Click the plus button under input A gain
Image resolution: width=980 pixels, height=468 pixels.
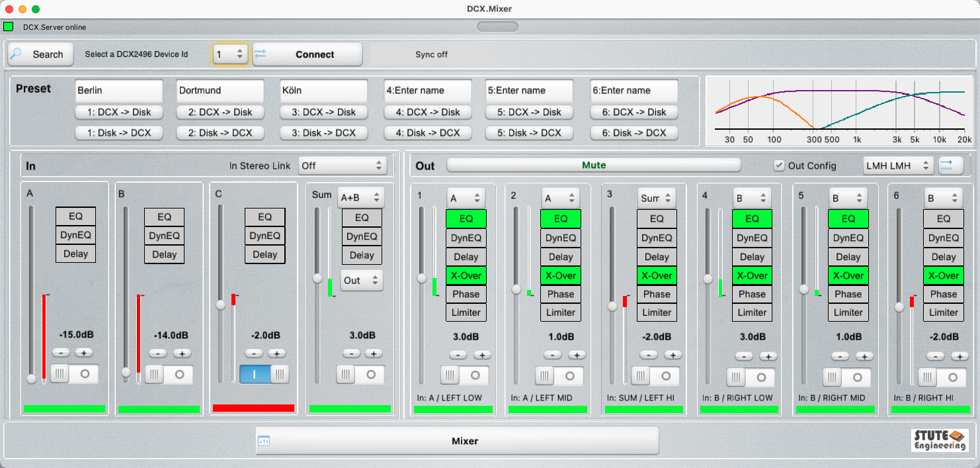(x=83, y=353)
